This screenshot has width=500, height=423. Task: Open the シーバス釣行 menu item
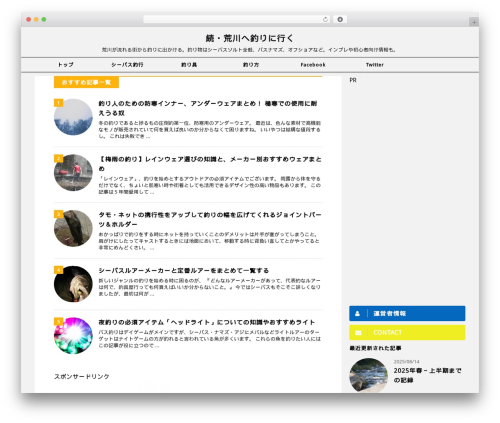[127, 65]
